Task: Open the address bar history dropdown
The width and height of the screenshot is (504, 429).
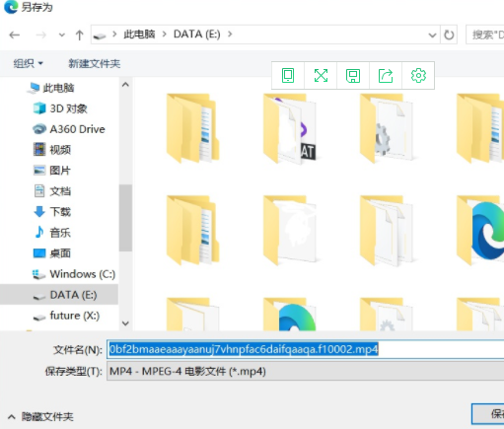Action: tap(432, 35)
